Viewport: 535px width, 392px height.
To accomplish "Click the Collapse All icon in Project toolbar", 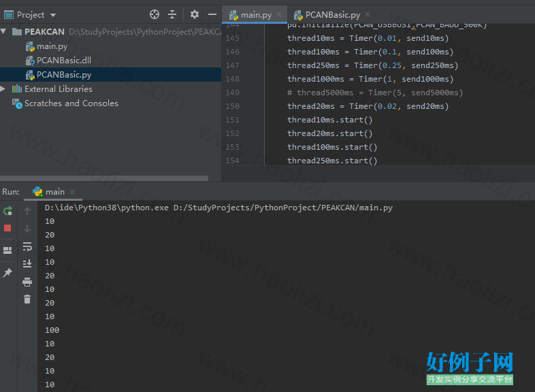I will point(172,14).
